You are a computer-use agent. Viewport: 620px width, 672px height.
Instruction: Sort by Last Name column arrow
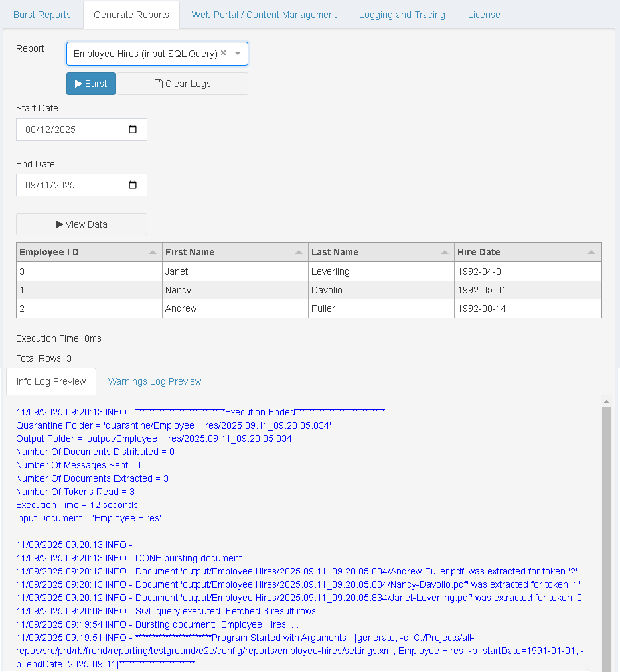(x=445, y=253)
